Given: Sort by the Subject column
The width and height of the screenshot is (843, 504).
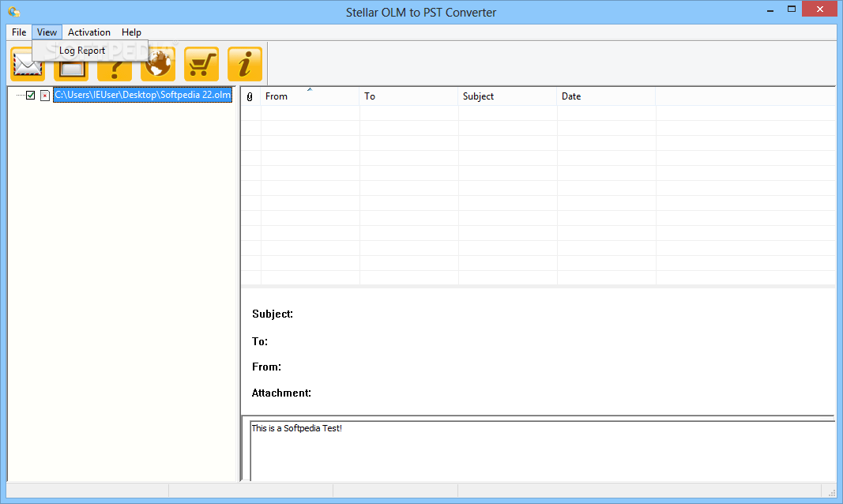Looking at the screenshot, I should [x=507, y=96].
